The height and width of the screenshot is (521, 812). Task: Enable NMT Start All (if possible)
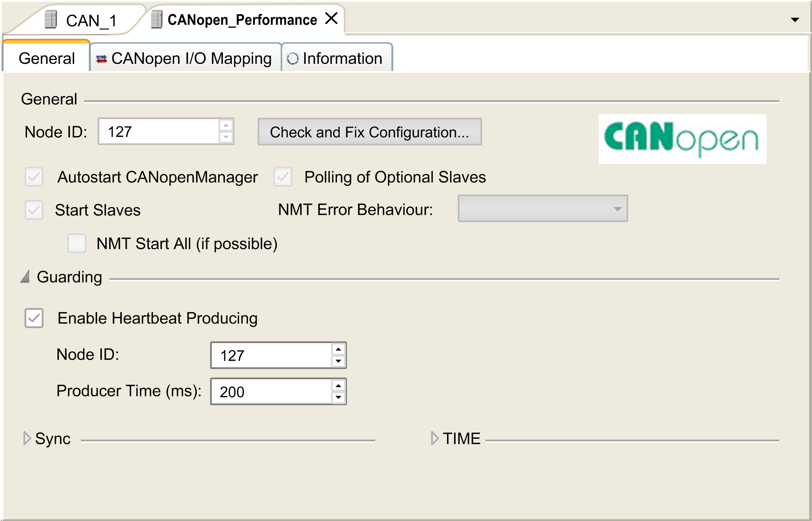77,243
